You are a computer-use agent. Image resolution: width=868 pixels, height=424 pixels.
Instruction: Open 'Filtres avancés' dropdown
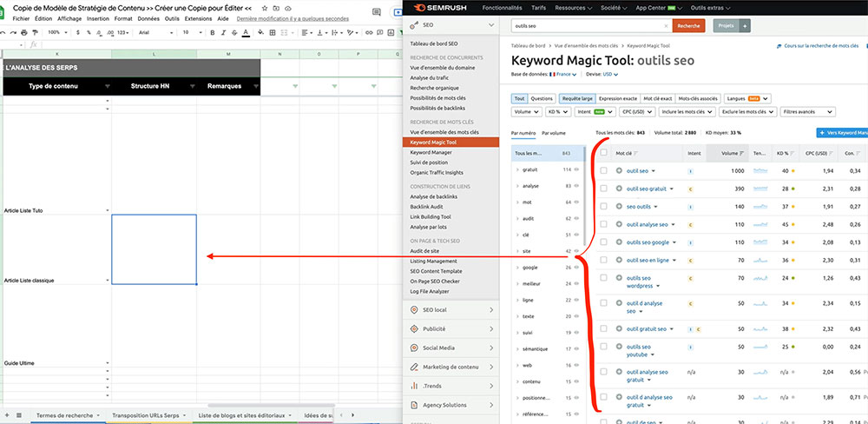click(x=807, y=112)
